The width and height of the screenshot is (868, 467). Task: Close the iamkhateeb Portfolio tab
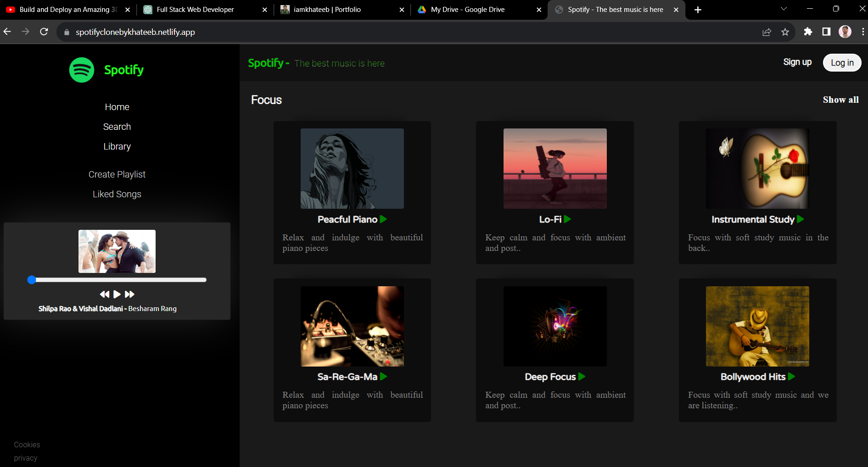point(402,10)
